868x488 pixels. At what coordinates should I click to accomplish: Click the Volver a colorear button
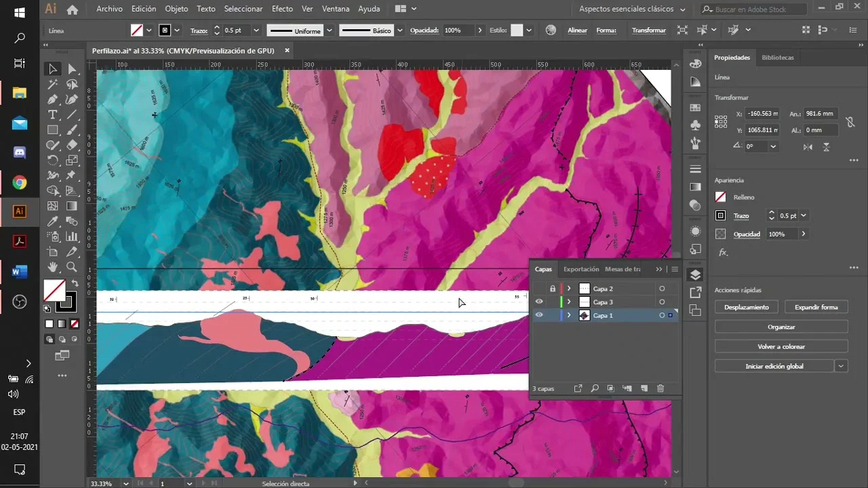pyautogui.click(x=781, y=346)
